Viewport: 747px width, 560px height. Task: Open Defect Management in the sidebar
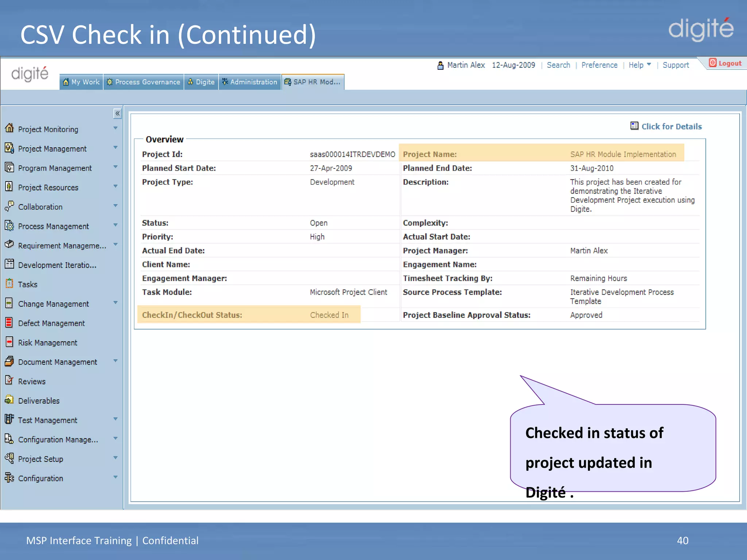[x=51, y=323]
